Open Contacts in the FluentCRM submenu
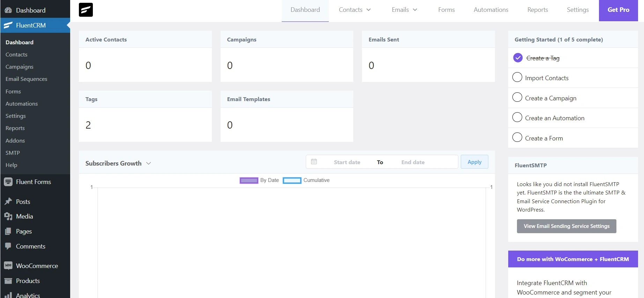 [16, 54]
